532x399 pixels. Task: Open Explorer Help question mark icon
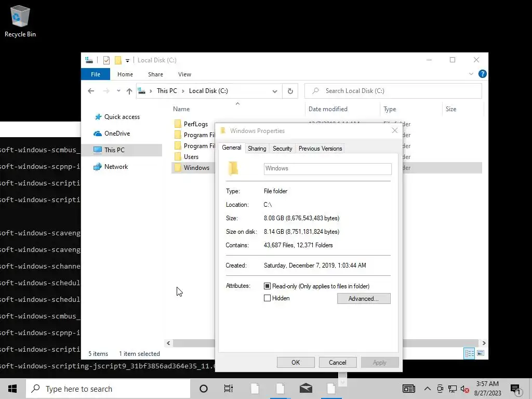pos(482,74)
